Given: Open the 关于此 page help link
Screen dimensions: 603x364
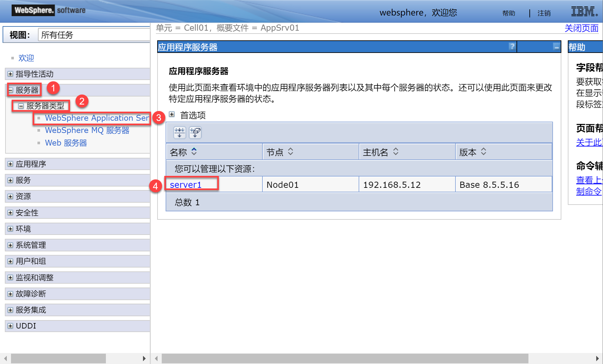Looking at the screenshot, I should [589, 142].
